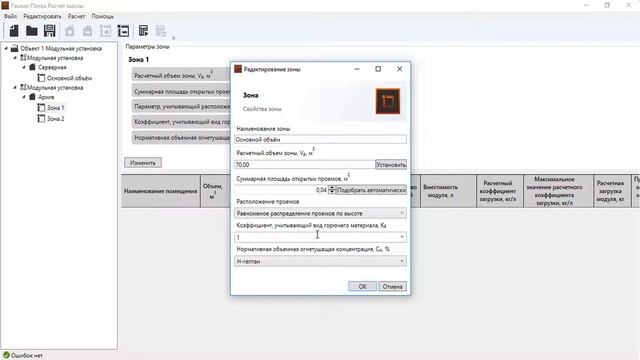Select Архив in the tree
Image resolution: width=640 pixels, height=360 pixels.
pos(46,97)
